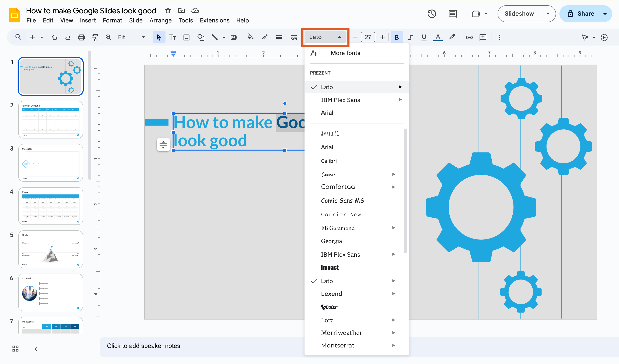Collapse the filmstrip with chevron arrow
This screenshot has width=619, height=364.
point(36,349)
